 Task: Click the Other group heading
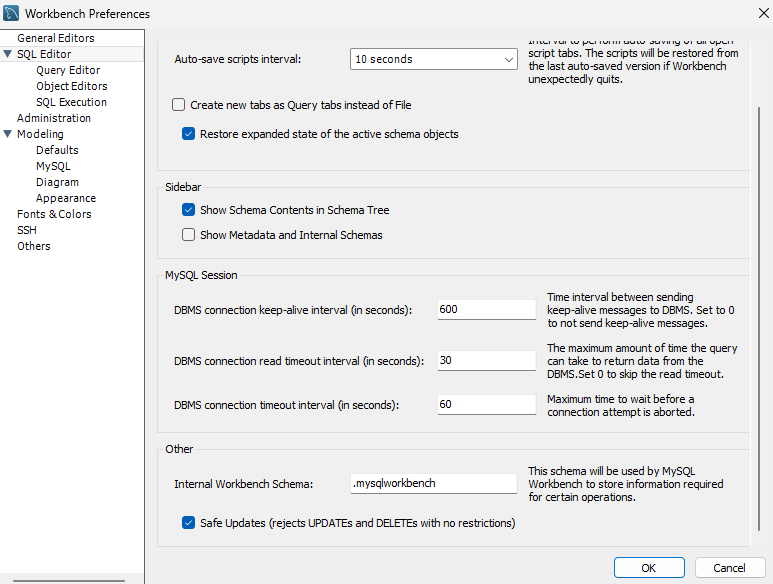(179, 449)
